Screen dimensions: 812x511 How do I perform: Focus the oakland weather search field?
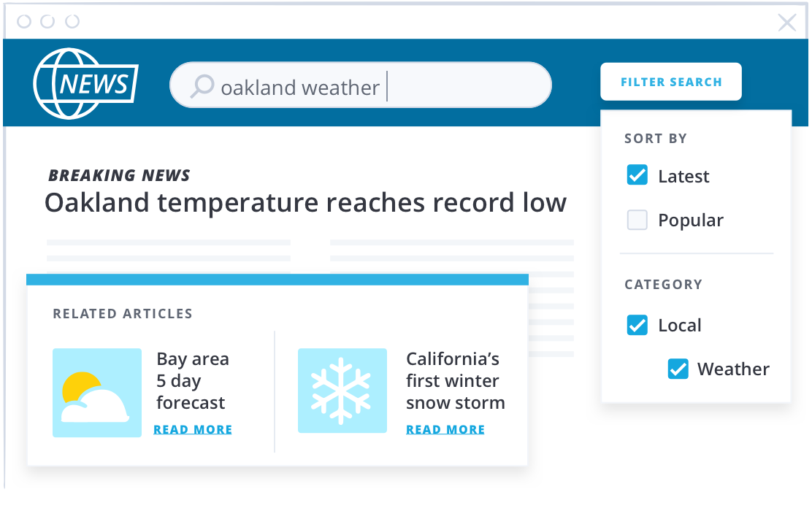pos(361,85)
